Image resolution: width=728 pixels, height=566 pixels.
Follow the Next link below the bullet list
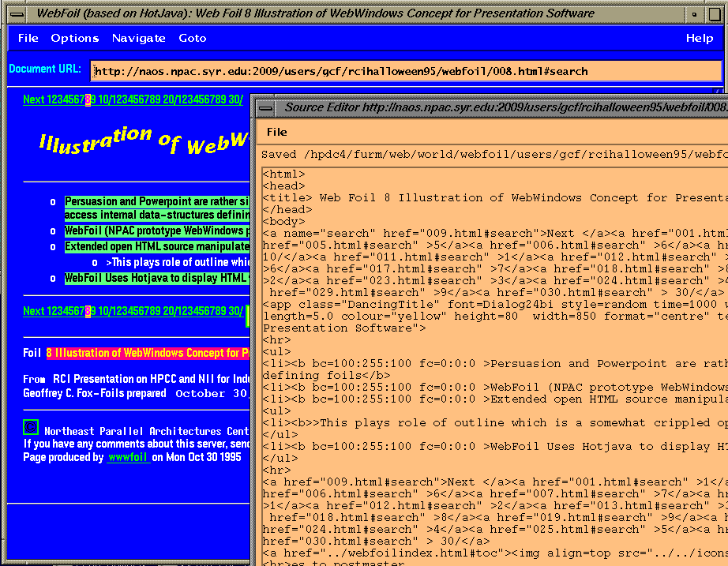[34, 311]
